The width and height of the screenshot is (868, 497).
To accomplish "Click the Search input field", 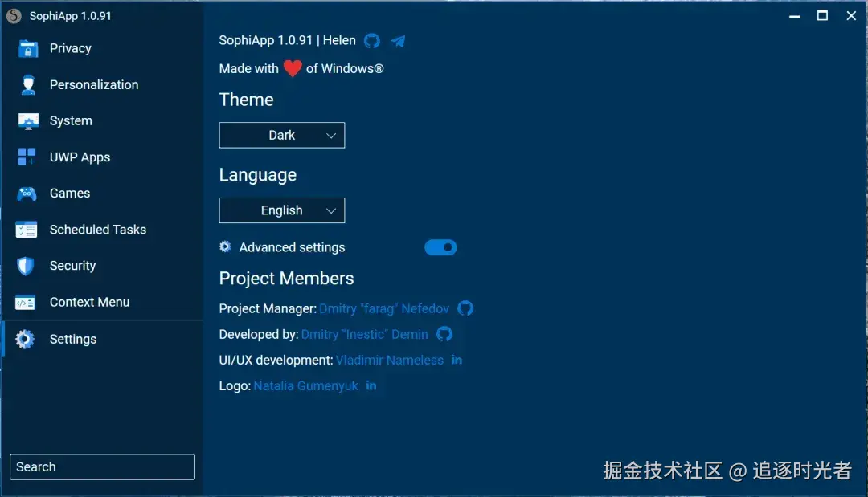I will 102,467.
